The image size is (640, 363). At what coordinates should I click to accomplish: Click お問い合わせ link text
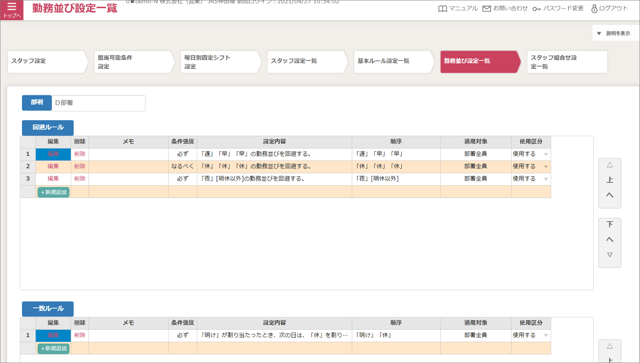coord(510,9)
